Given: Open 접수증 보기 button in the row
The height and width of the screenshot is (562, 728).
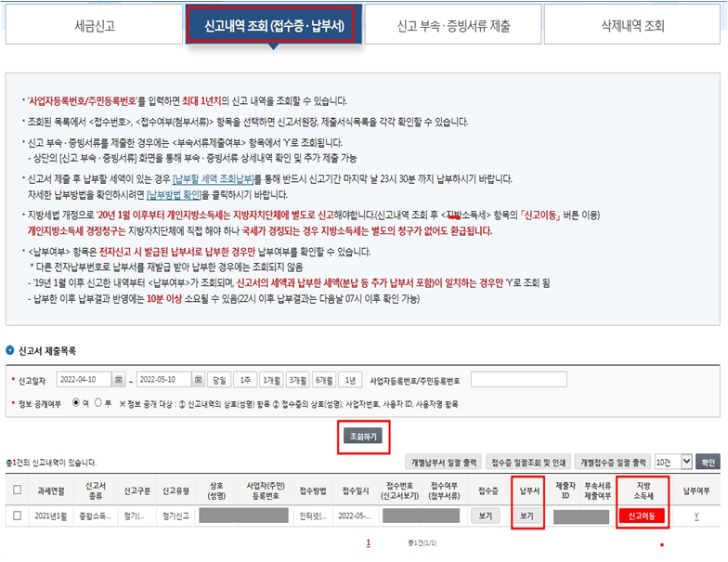Looking at the screenshot, I should click(486, 516).
